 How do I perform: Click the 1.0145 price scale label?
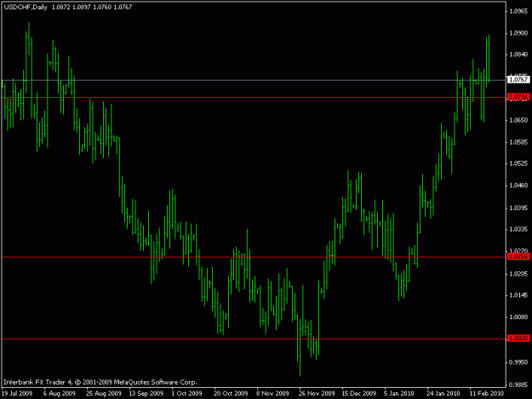click(518, 295)
